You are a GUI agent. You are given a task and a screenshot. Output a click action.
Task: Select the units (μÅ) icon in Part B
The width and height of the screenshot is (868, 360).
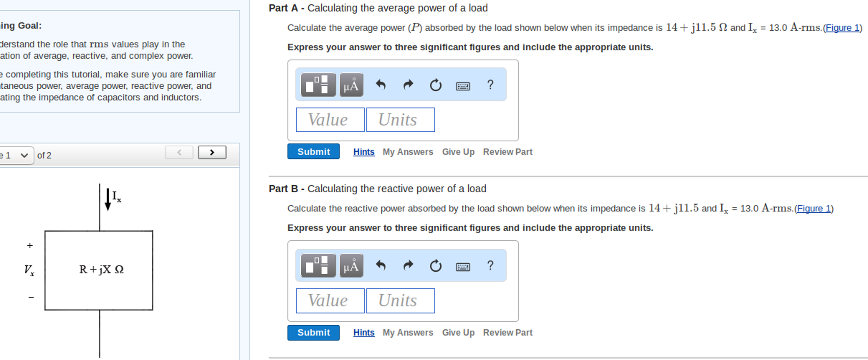click(x=350, y=266)
